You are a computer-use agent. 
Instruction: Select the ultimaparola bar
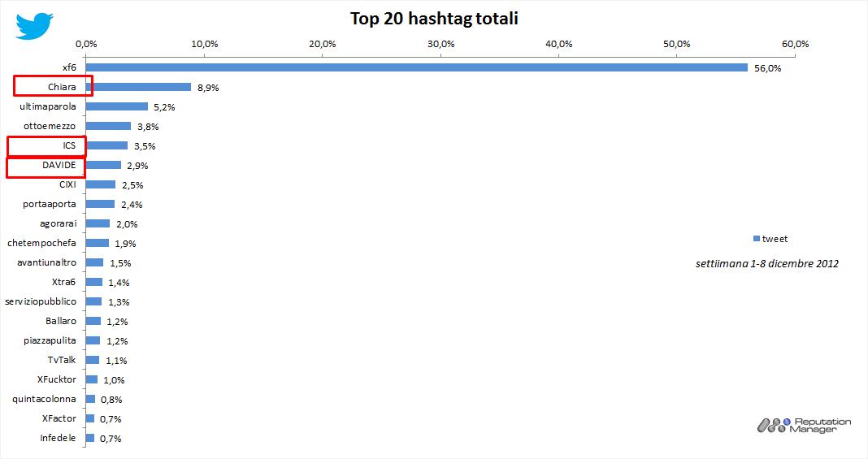[x=116, y=106]
